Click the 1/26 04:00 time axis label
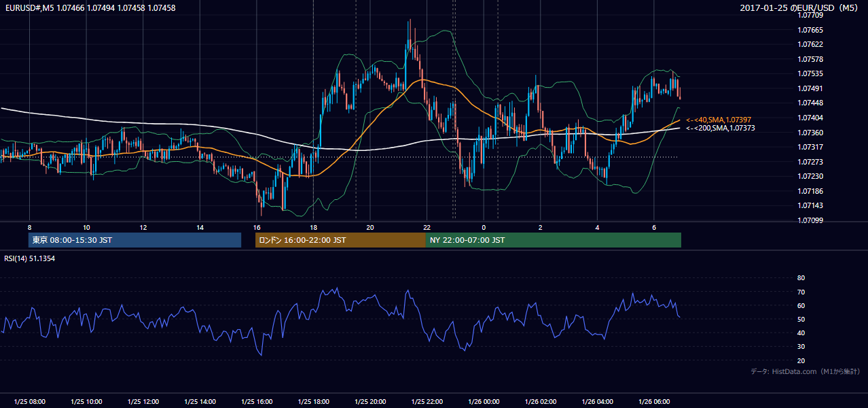868x408 pixels. click(x=598, y=402)
